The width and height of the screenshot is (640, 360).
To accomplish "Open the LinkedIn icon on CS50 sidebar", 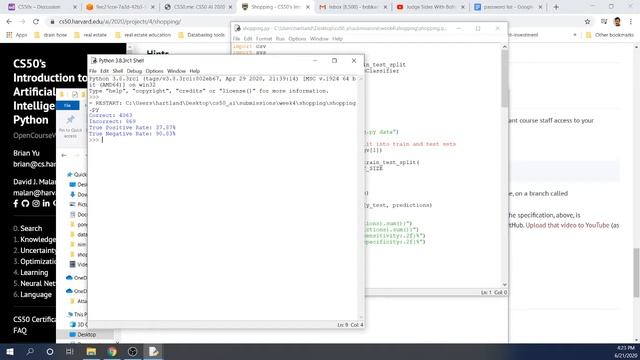I will pos(46,203).
